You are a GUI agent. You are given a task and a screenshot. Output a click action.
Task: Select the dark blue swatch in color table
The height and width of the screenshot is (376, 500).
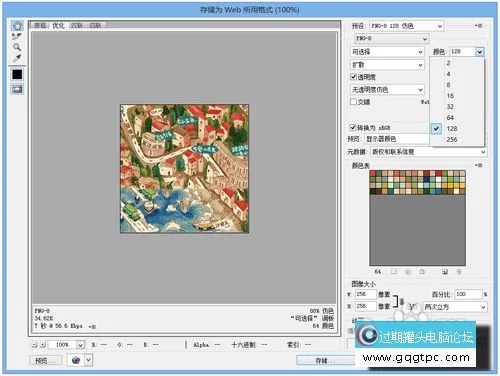point(426,180)
